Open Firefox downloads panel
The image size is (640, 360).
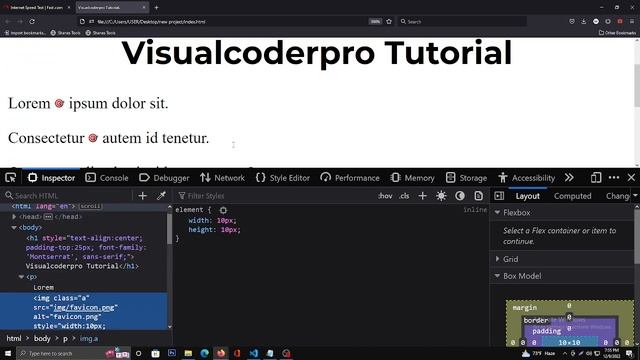[584, 21]
